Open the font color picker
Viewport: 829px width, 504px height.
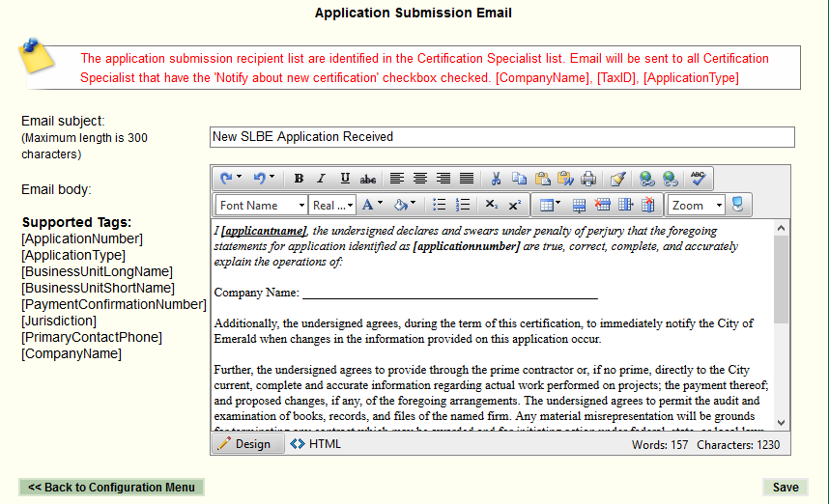pos(372,205)
